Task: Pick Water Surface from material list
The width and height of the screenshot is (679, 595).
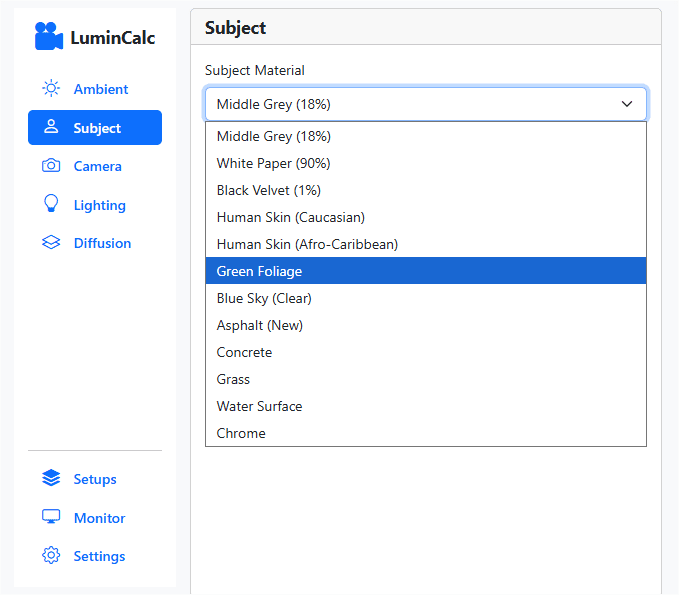Action: coord(426,406)
